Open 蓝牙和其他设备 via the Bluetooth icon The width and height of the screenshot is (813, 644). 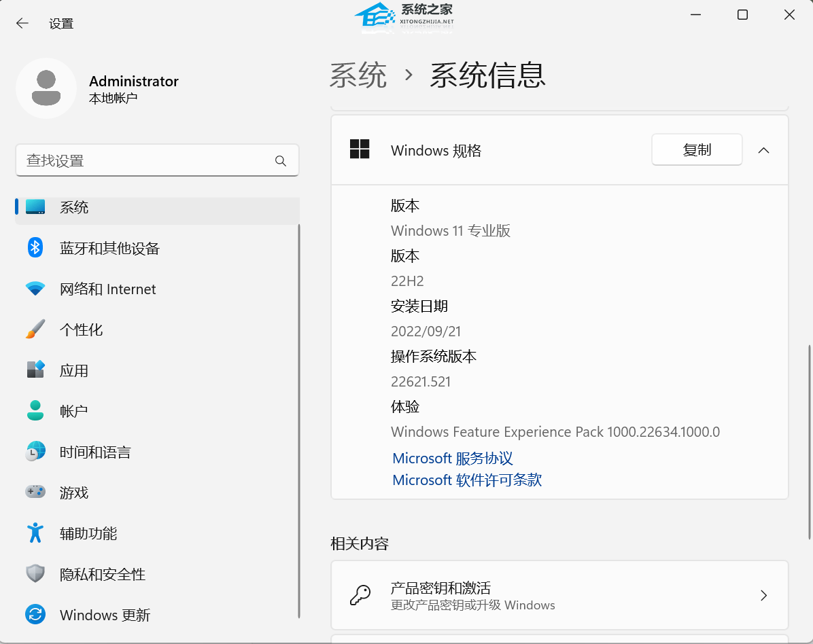coord(35,248)
